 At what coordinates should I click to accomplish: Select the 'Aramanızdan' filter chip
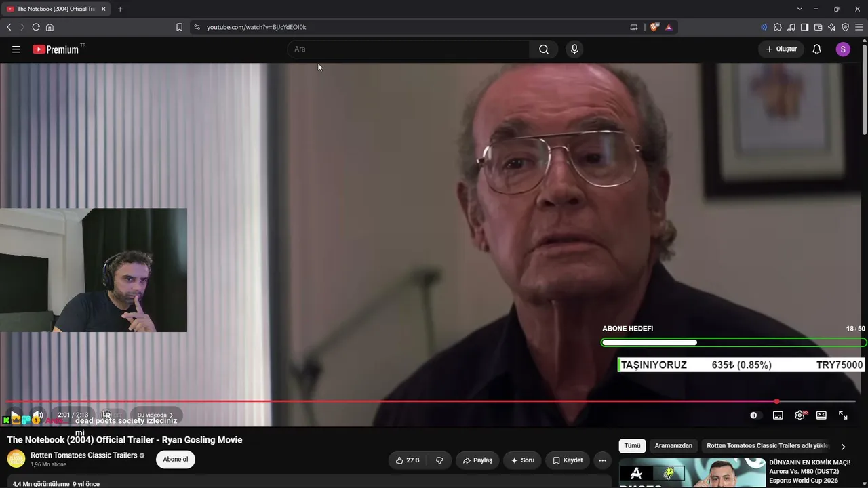673,446
